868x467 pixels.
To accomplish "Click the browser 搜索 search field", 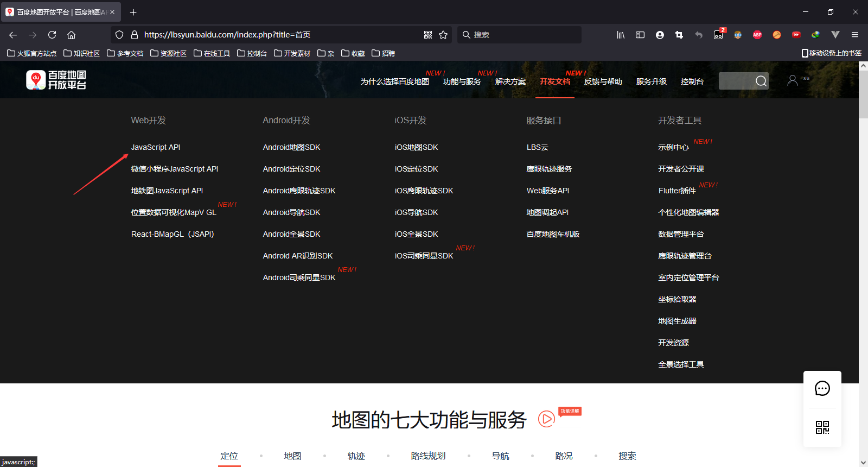I will click(x=519, y=35).
